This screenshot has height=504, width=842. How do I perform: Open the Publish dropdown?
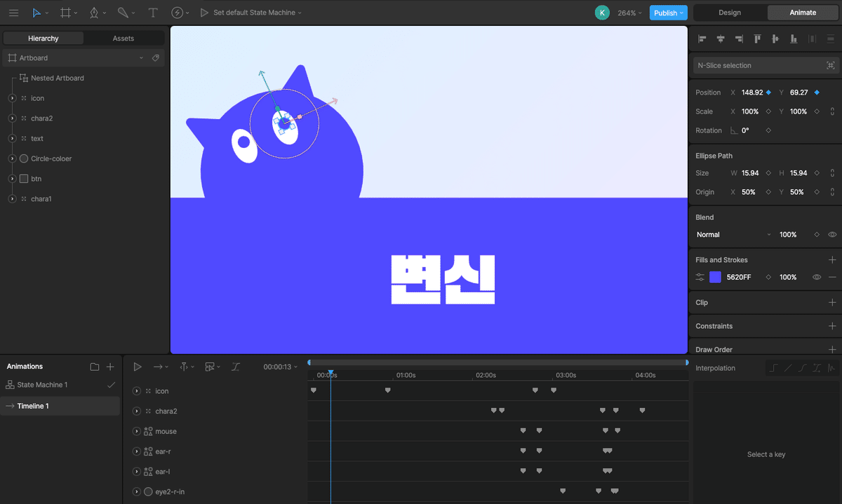[667, 13]
